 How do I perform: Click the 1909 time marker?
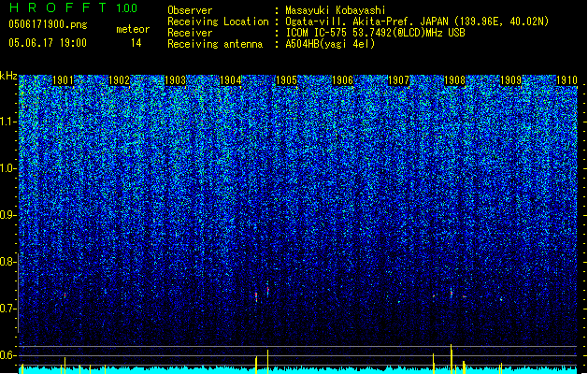pos(510,80)
